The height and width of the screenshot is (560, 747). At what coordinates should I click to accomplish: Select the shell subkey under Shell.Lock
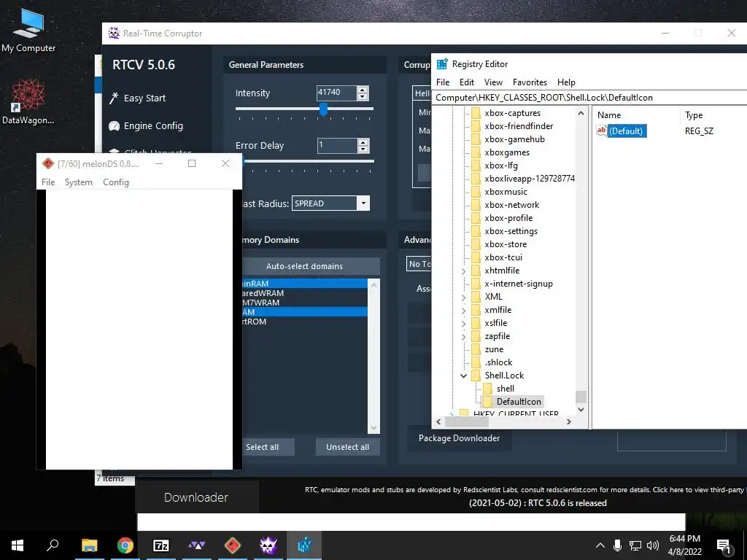[505, 389]
